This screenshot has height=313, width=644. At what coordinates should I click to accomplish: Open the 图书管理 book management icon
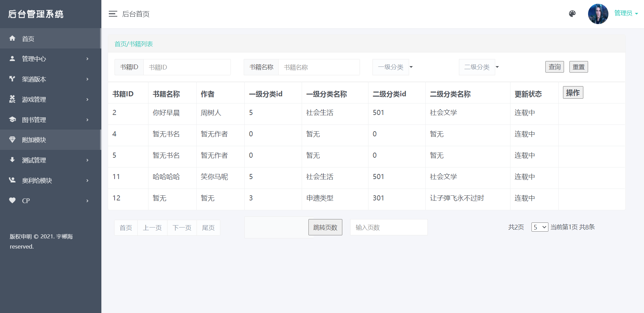12,119
